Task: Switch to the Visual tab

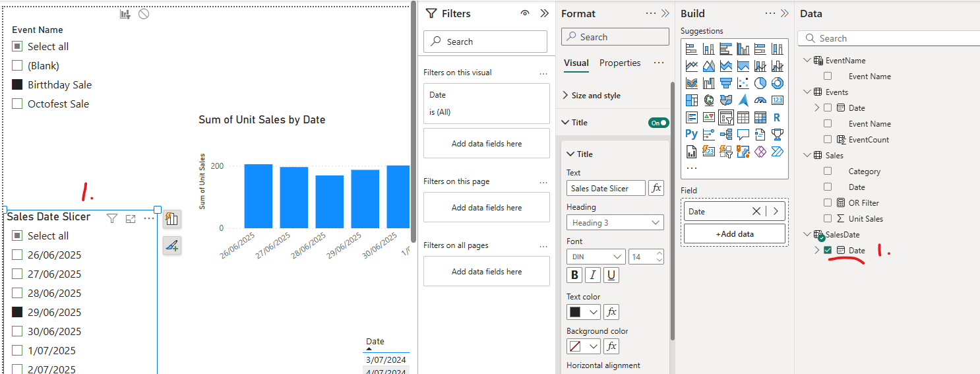Action: (x=576, y=63)
